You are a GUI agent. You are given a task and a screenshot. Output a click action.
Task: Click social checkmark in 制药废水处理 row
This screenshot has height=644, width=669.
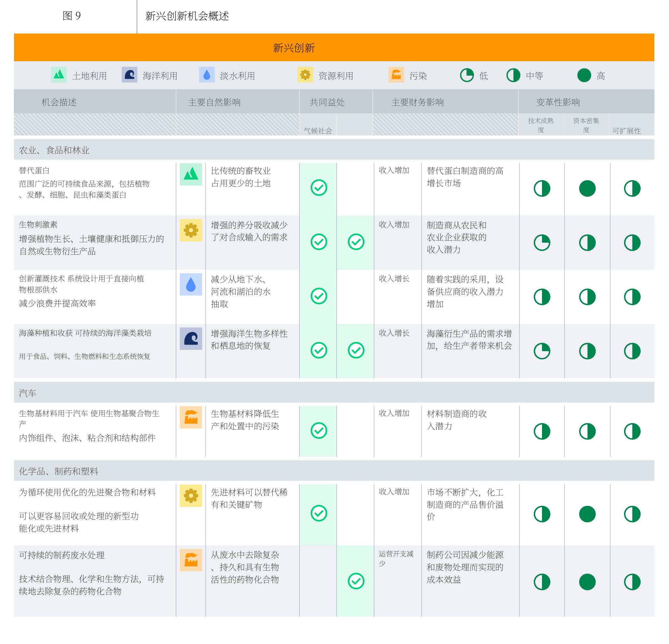pyautogui.click(x=356, y=581)
